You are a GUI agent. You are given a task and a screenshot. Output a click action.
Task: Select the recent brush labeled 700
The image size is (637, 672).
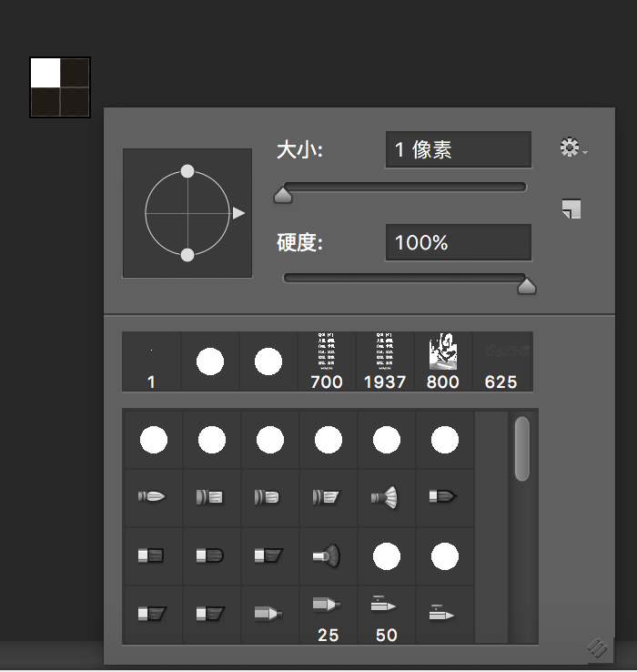pyautogui.click(x=327, y=361)
